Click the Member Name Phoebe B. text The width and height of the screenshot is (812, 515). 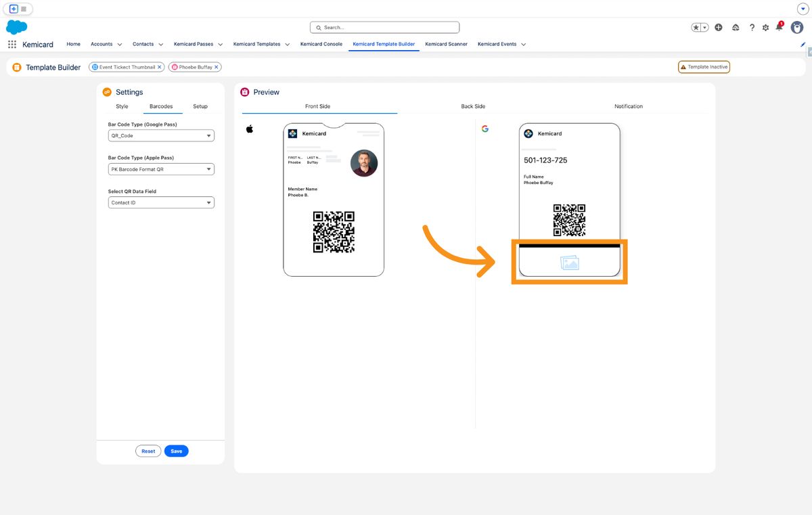(x=302, y=192)
